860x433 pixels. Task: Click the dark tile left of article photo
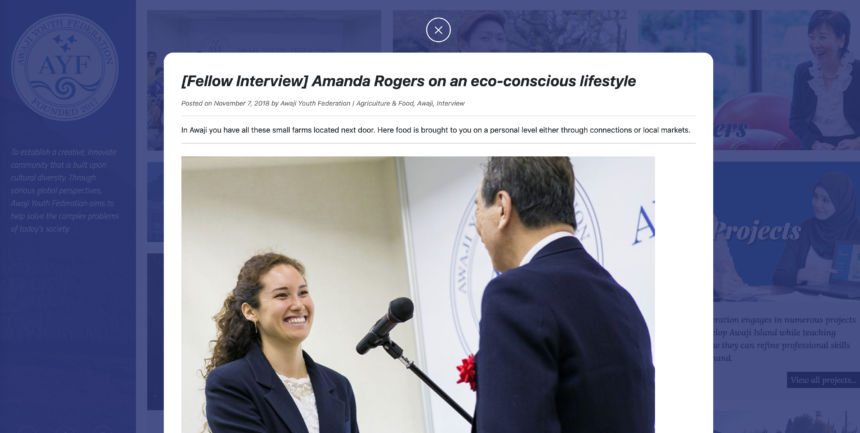(x=155, y=331)
